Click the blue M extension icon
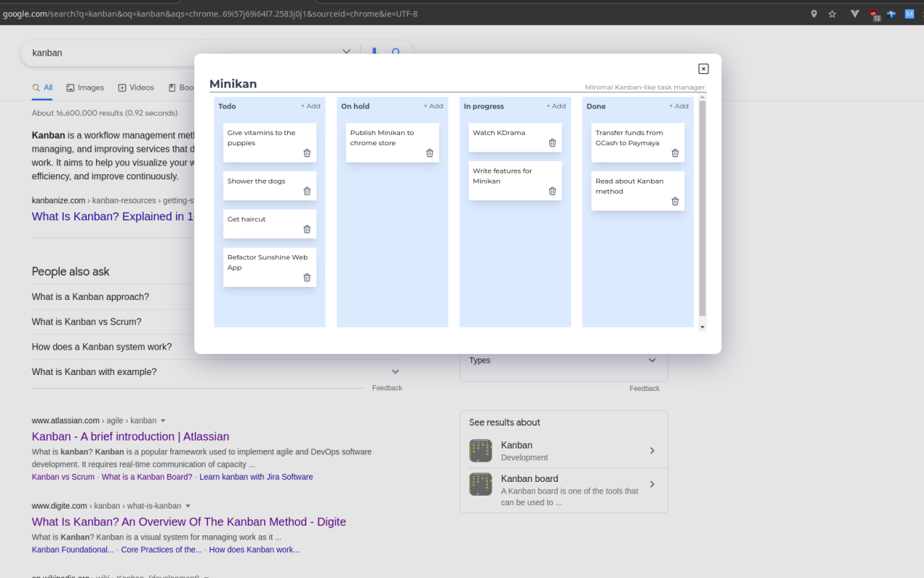 [x=910, y=14]
